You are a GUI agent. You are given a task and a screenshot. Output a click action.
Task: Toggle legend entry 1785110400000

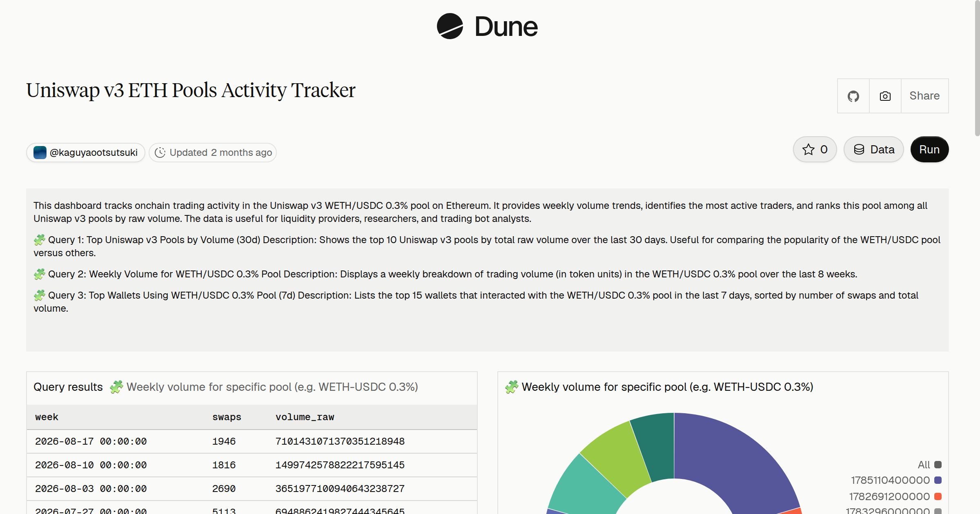pyautogui.click(x=896, y=480)
